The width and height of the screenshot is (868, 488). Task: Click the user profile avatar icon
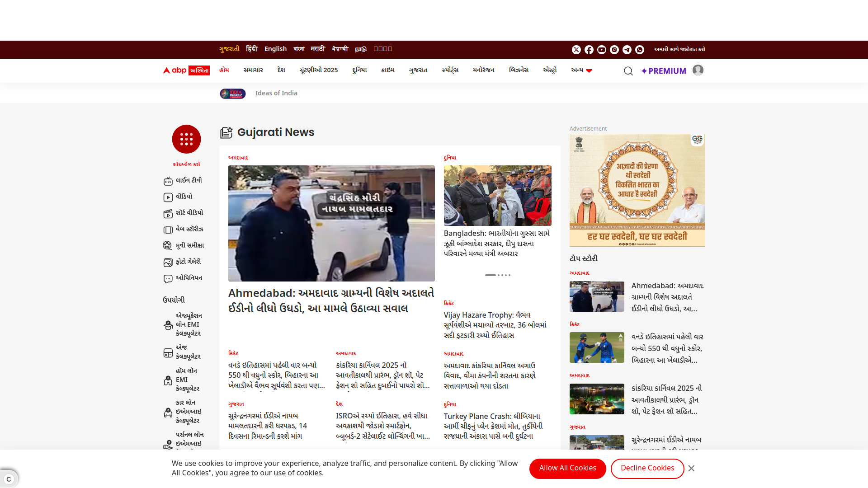point(698,70)
